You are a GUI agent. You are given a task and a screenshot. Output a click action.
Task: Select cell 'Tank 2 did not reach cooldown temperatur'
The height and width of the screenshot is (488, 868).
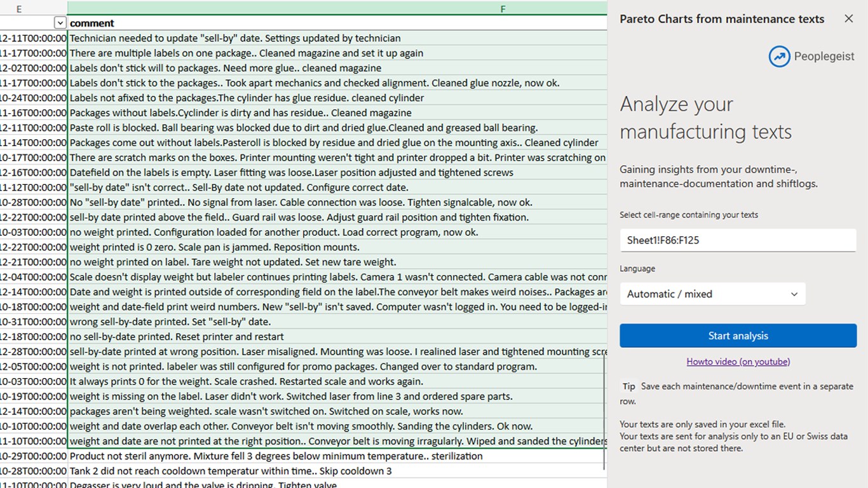click(x=337, y=471)
